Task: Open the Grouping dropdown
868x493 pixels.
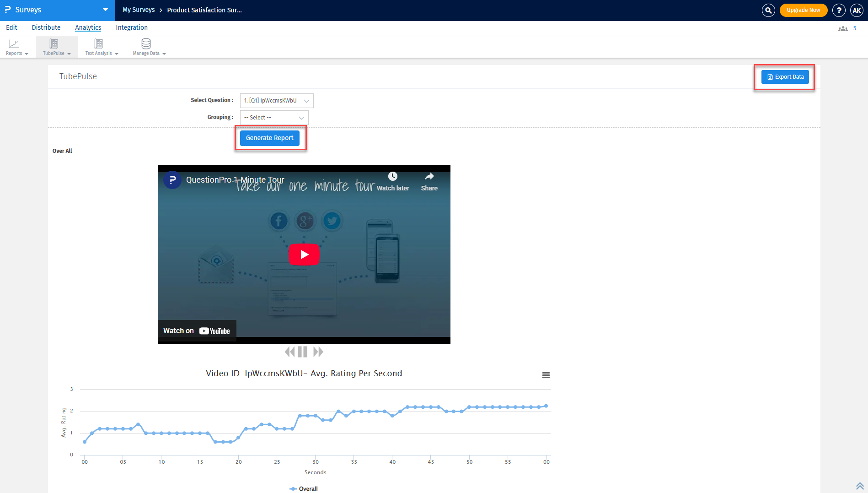Action: (274, 118)
